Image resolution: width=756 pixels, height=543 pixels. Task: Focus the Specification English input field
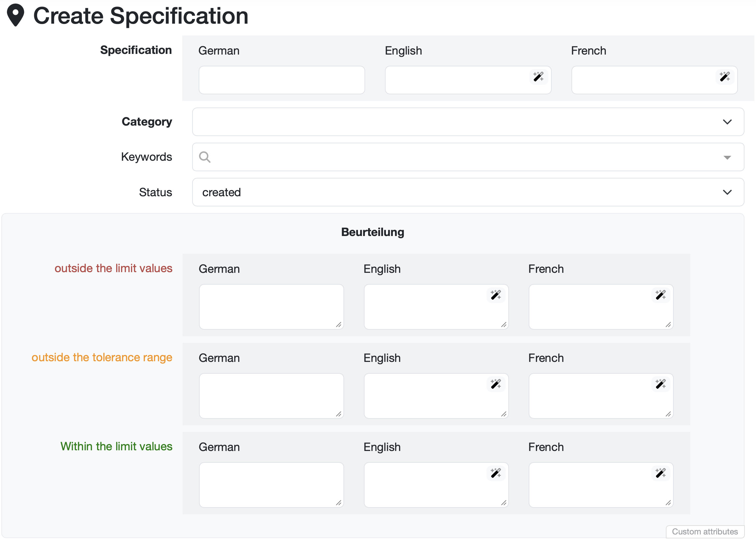(x=457, y=80)
